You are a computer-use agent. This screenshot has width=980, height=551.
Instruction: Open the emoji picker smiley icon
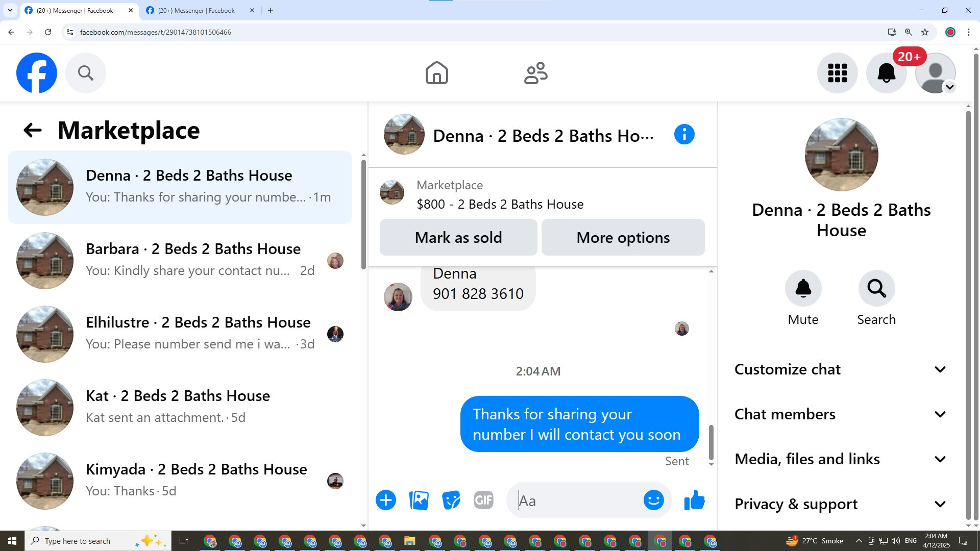654,500
